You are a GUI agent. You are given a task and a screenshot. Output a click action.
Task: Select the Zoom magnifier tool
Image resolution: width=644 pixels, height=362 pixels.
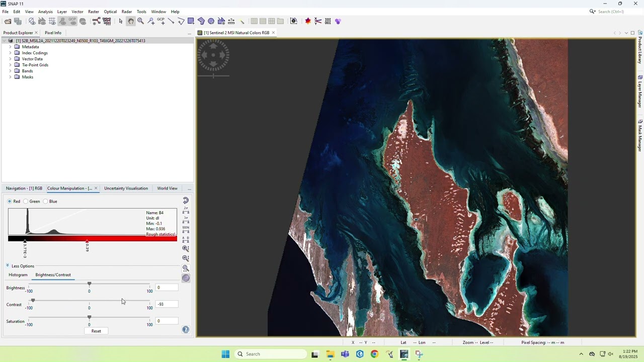141,21
